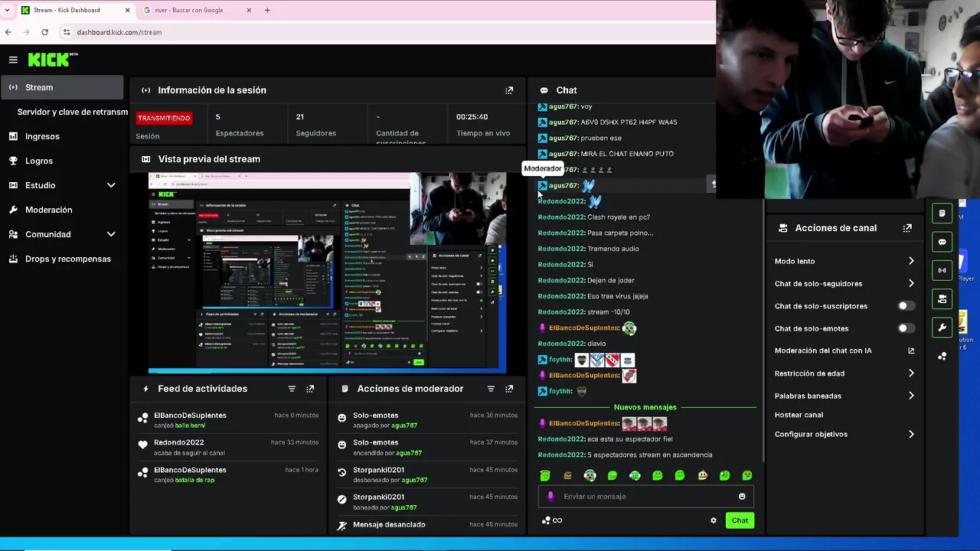
Task: Open Stream in the sidebar
Action: [62, 87]
